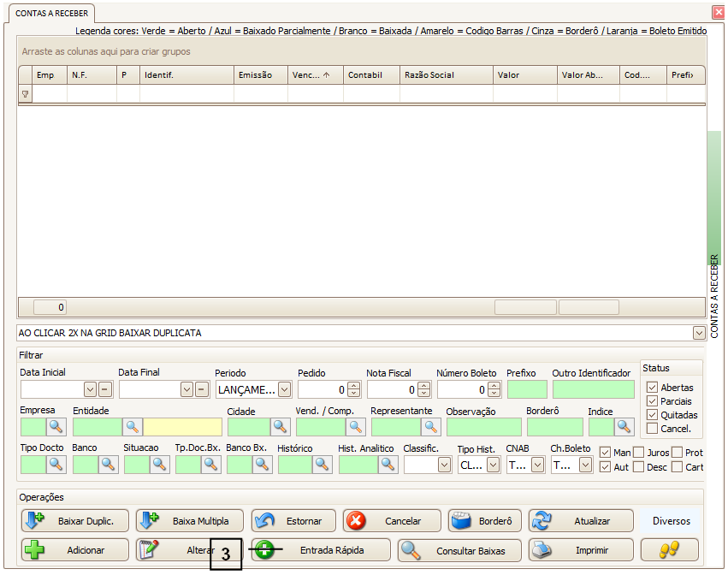Viewport: 728px width, 575px height.
Task: Check the Juros checkbox
Action: [638, 452]
